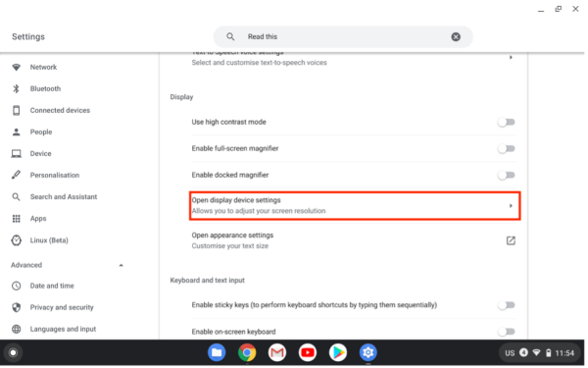Open Files app from the shelf
This screenshot has height=368, width=588.
point(217,352)
